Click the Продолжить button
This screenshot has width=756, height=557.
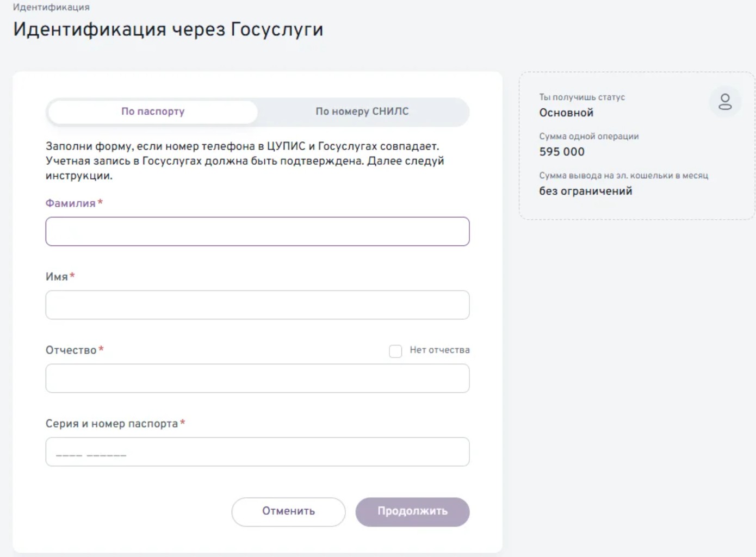(412, 512)
